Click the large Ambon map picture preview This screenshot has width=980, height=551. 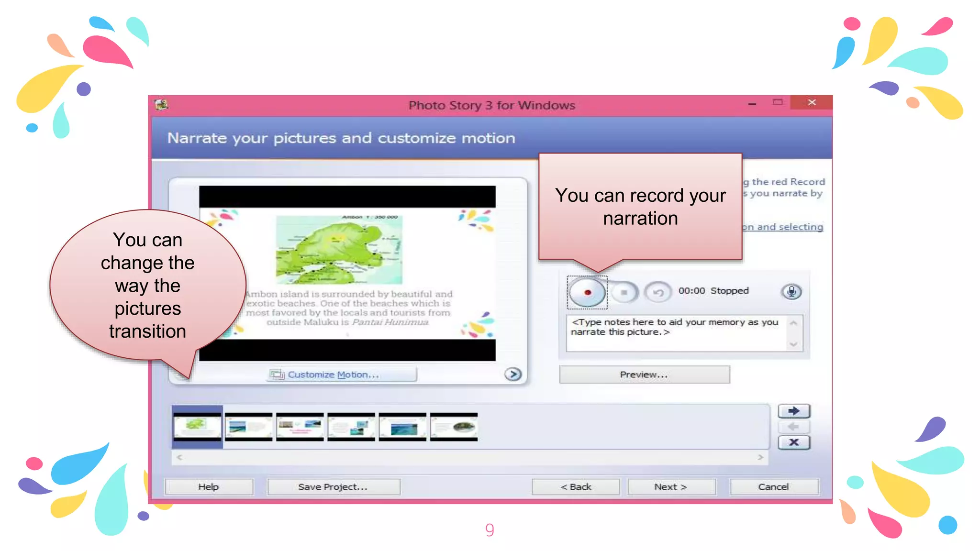tap(347, 273)
